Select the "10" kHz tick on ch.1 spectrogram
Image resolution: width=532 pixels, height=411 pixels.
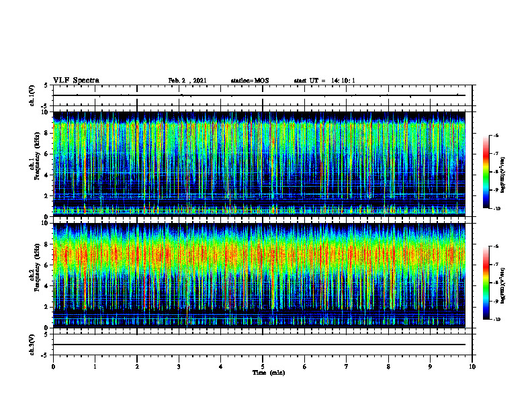click(46, 112)
